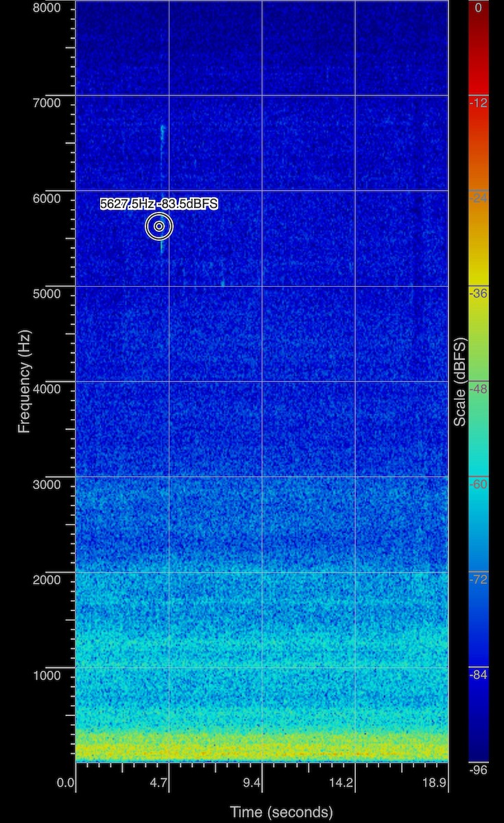Click the Scale (dBFS) color bar title
Viewport: 504px width, 823px height.
pyautogui.click(x=459, y=381)
